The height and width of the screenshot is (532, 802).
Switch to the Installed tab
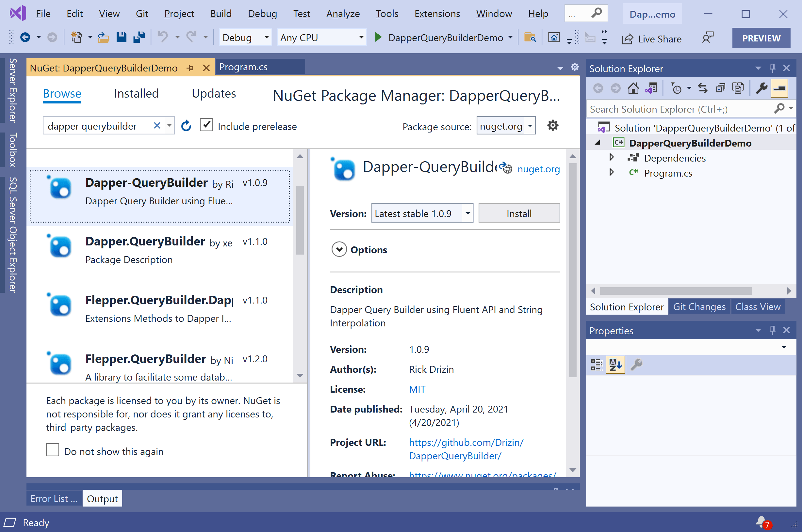point(136,93)
